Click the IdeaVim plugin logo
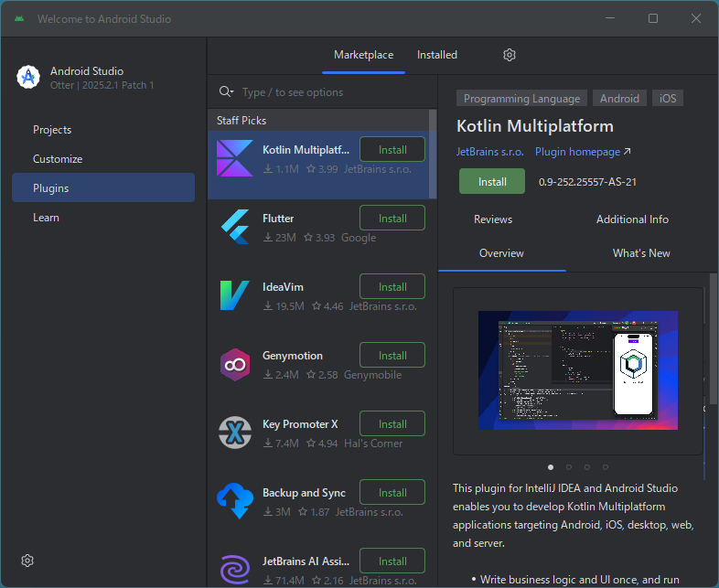 (x=235, y=295)
